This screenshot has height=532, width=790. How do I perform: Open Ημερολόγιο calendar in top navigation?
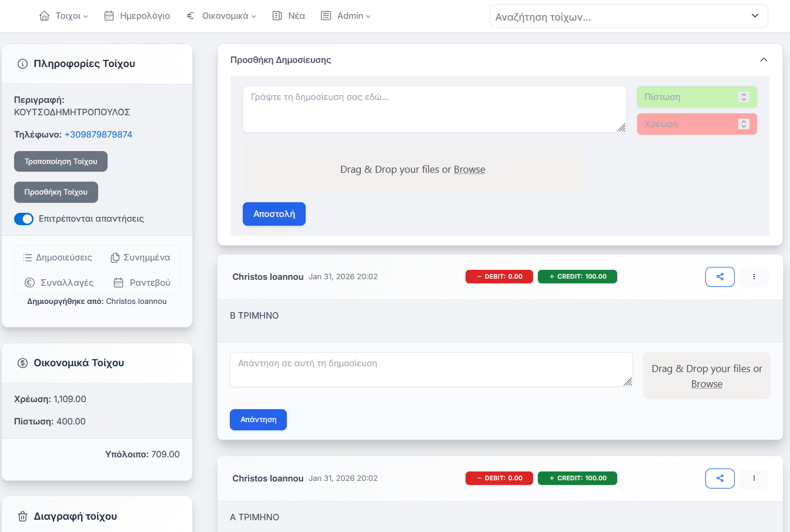coord(137,16)
